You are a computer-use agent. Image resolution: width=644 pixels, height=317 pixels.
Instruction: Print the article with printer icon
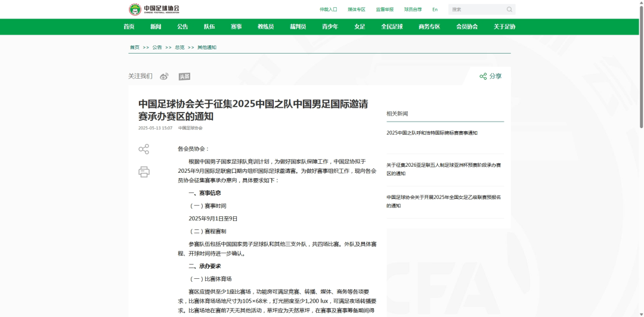(144, 172)
